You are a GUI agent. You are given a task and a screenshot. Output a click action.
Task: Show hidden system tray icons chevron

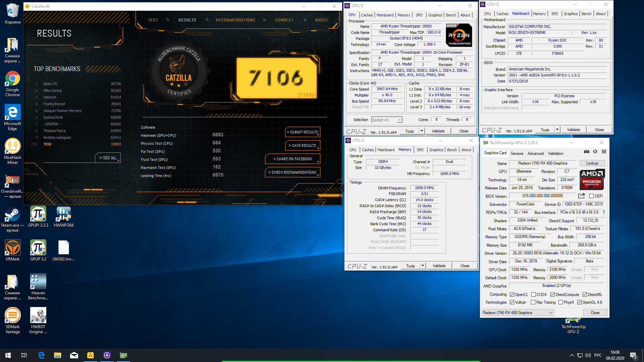tap(572, 355)
